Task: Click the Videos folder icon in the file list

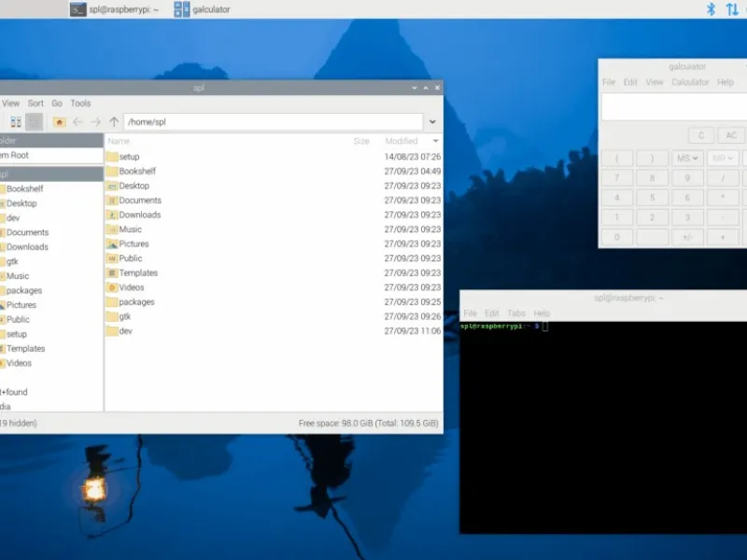Action: [x=112, y=287]
